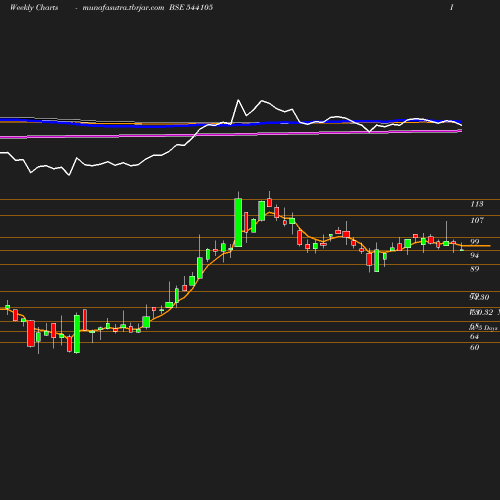Click the tallest green candlestick at the peak rally
The width and height of the screenshot is (500, 500).
pyautogui.click(x=238, y=223)
